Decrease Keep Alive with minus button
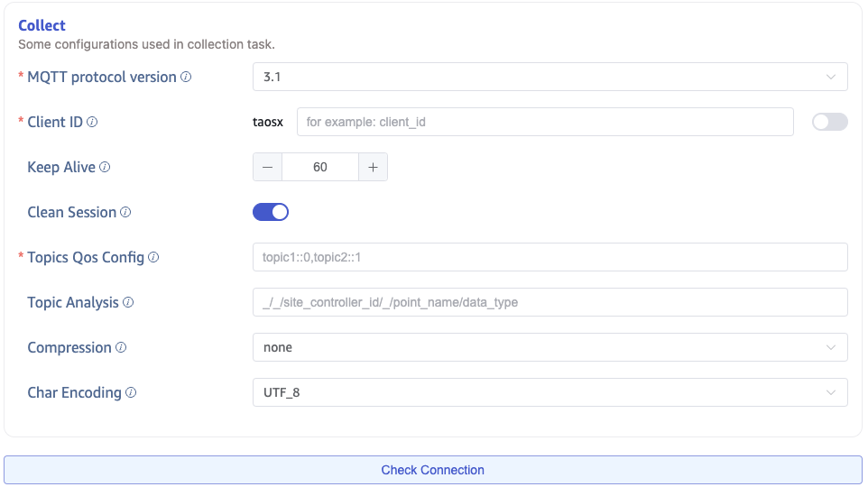This screenshot has width=868, height=487. pyautogui.click(x=267, y=167)
